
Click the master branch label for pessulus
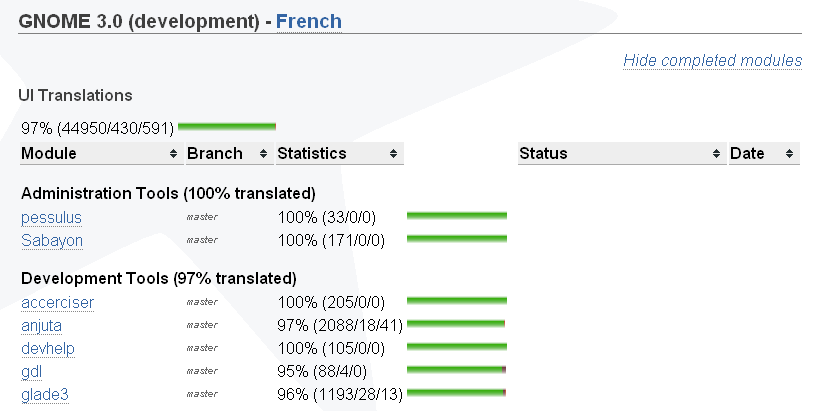click(202, 217)
